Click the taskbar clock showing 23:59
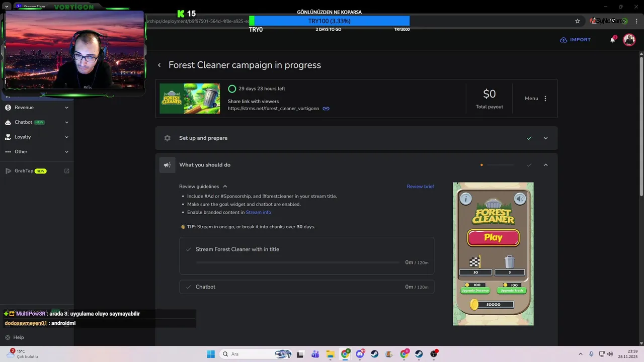 click(628, 354)
